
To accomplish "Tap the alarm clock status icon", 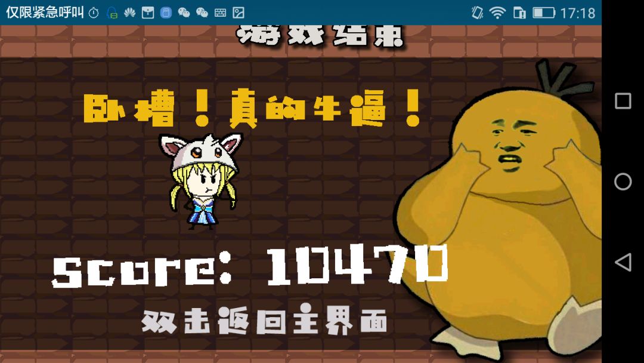I will (94, 13).
